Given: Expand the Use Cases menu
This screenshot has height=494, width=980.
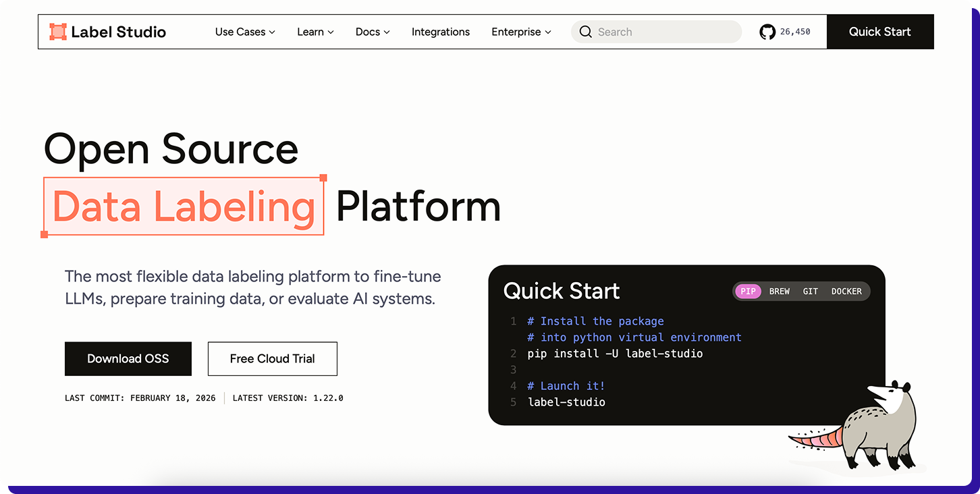Looking at the screenshot, I should click(245, 32).
